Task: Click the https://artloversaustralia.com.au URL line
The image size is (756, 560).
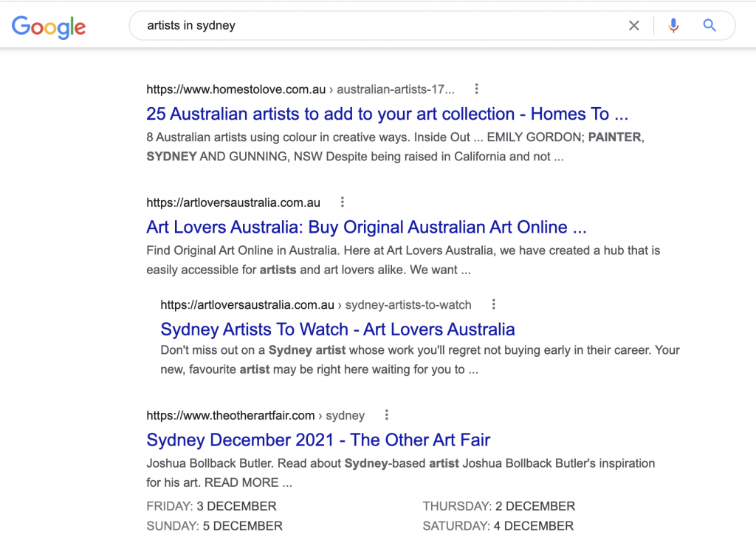Action: pos(233,202)
